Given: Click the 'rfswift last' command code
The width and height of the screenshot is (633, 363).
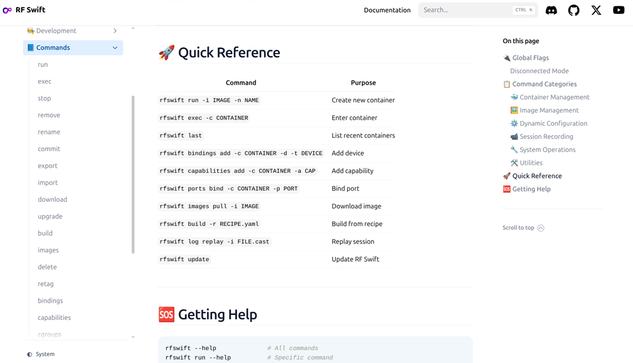Looking at the screenshot, I should pyautogui.click(x=180, y=136).
